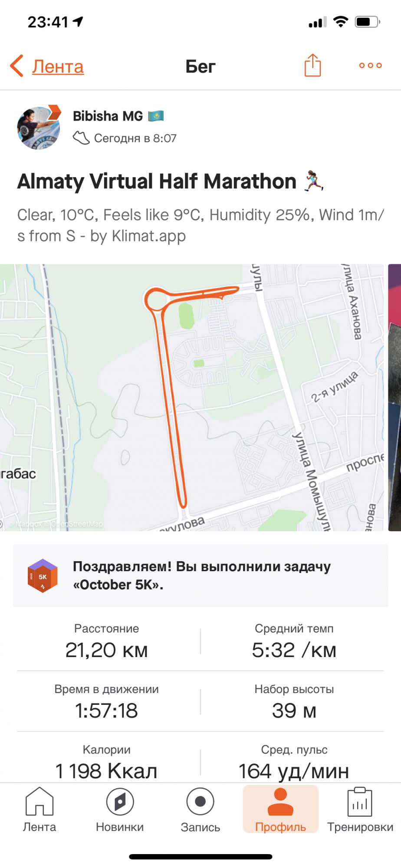Screen dimensions: 401x868
Task: Go back via the orange chevron arrow
Action: [17, 66]
